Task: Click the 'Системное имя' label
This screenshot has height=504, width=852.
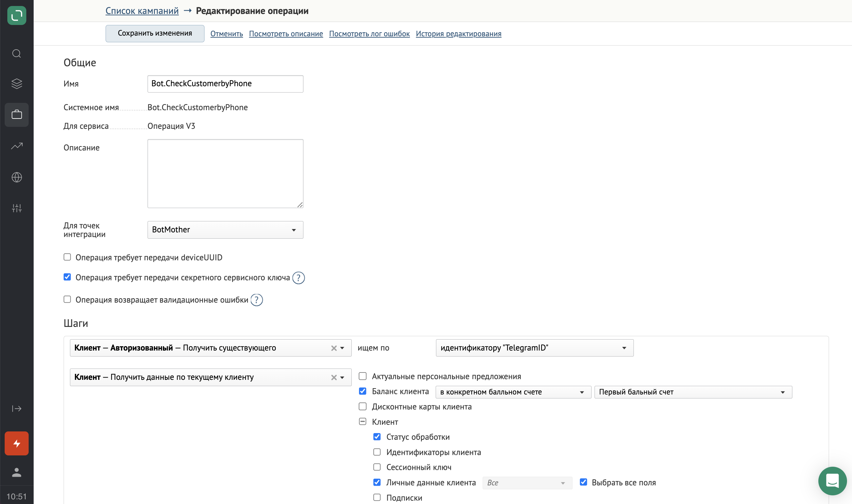Action: point(91,108)
